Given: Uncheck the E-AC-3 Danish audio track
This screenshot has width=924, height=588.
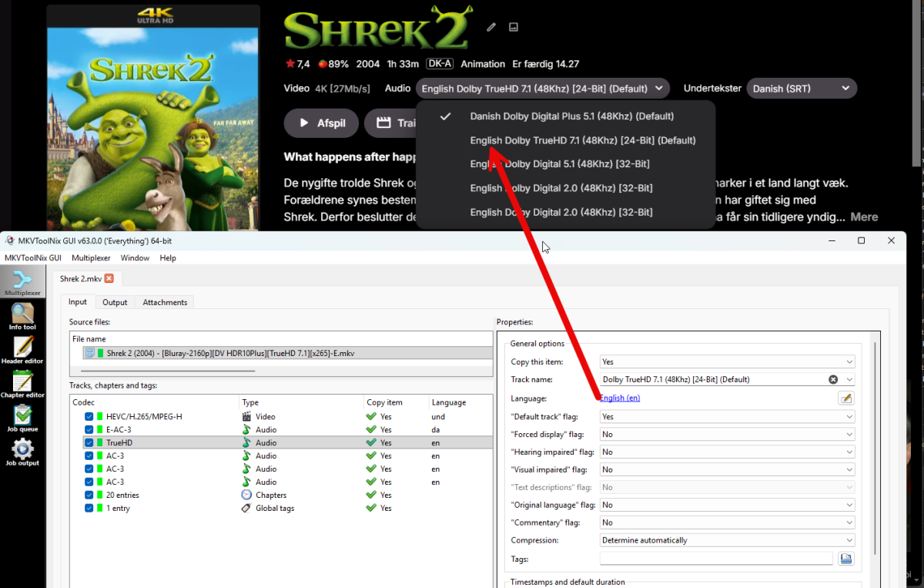Looking at the screenshot, I should [x=89, y=430].
